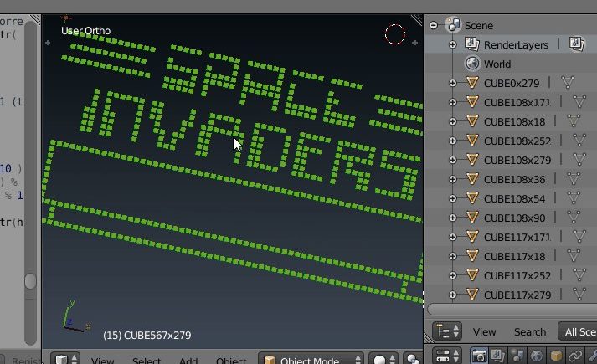
Task: Open the Object Mode dropdown
Action: [x=311, y=359]
